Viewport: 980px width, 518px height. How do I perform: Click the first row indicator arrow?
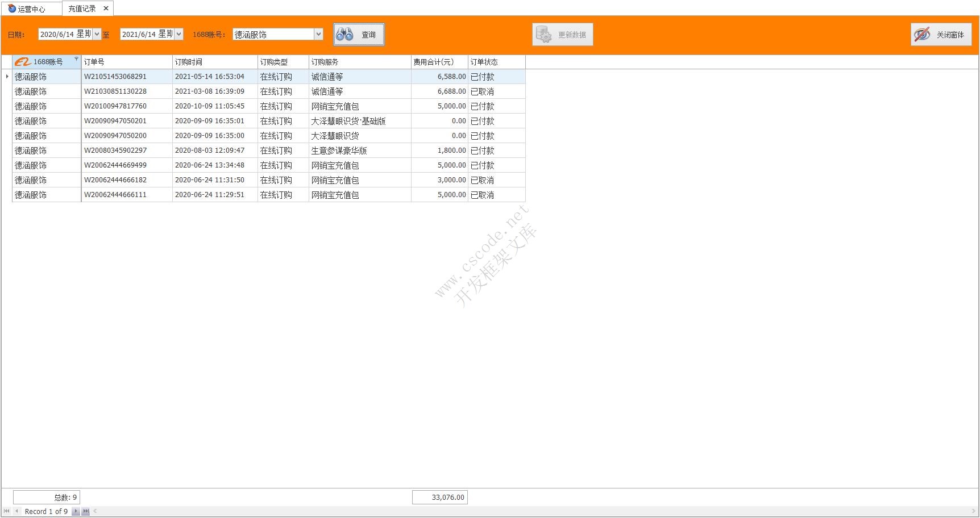coord(7,77)
